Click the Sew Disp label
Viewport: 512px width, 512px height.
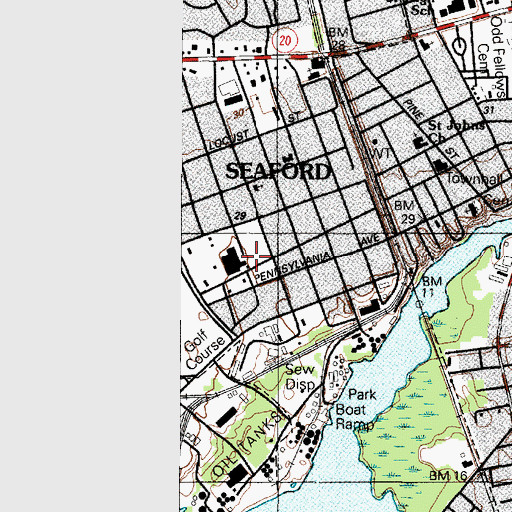[300, 377]
